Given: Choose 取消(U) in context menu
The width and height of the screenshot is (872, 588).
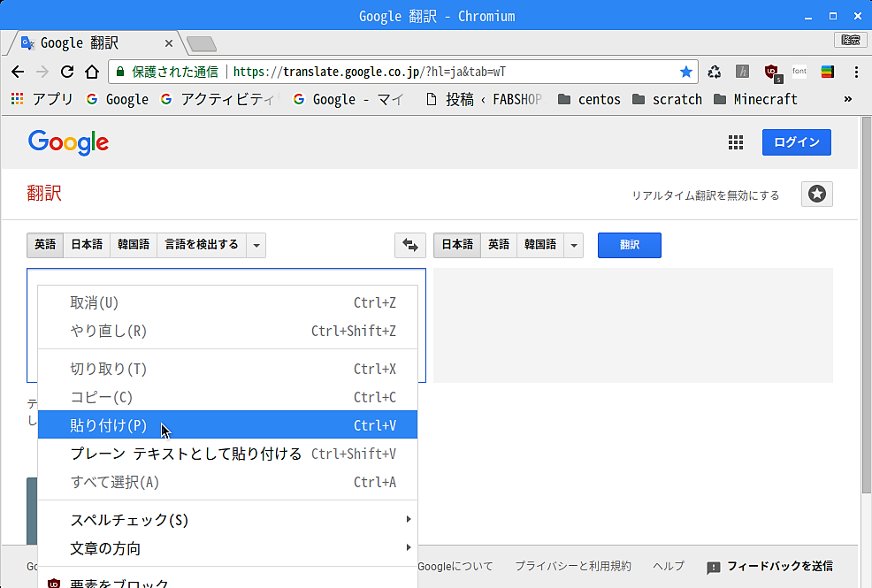Looking at the screenshot, I should point(227,302).
